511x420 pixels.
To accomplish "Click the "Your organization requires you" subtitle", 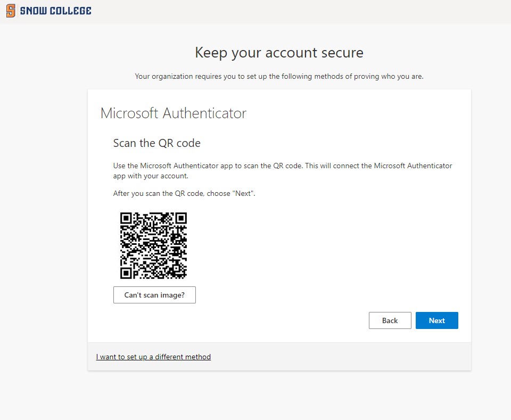I will tap(279, 76).
